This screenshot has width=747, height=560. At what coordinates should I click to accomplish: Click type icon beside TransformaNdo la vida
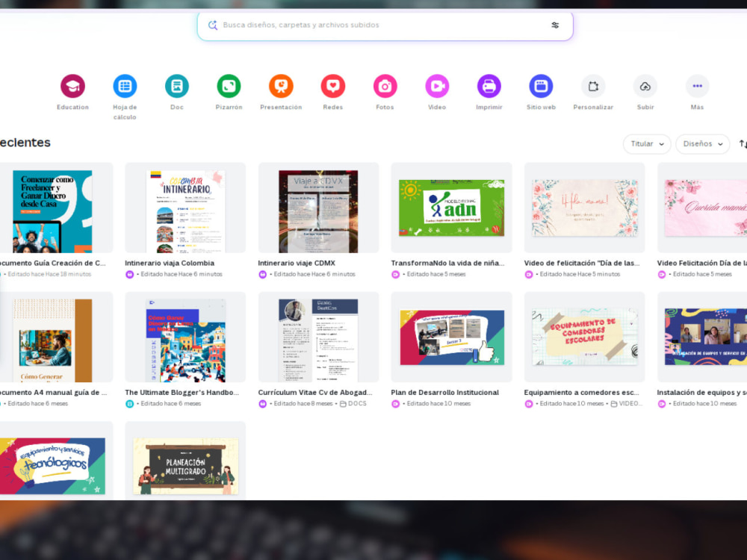pyautogui.click(x=395, y=274)
